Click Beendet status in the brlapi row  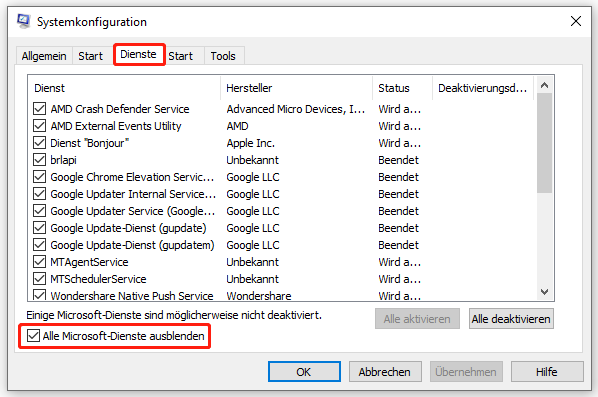[x=399, y=160]
